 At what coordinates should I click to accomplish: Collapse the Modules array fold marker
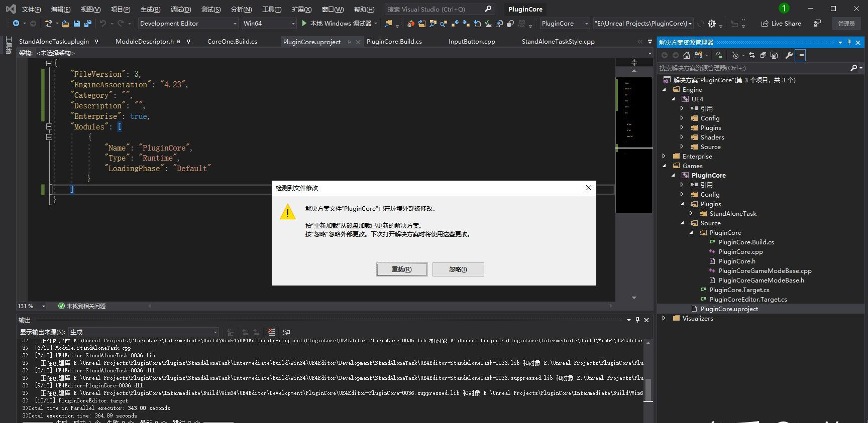pos(49,126)
